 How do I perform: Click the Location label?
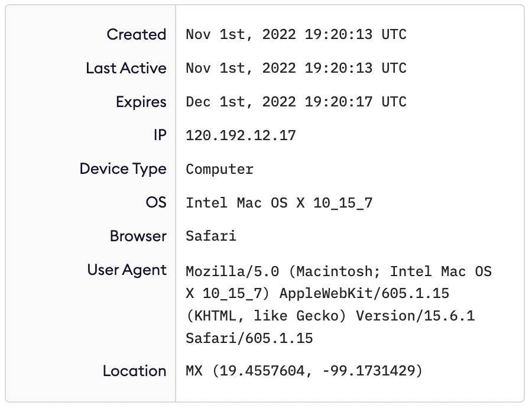pos(134,371)
